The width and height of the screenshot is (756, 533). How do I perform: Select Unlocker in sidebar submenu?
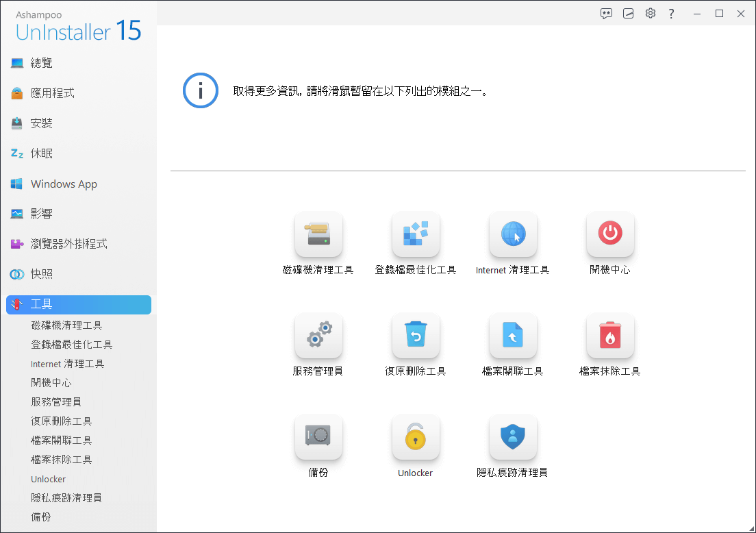click(48, 479)
